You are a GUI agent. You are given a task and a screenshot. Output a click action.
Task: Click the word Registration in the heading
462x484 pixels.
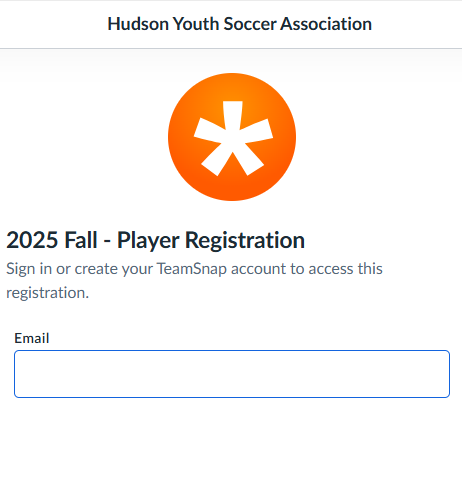tap(245, 240)
